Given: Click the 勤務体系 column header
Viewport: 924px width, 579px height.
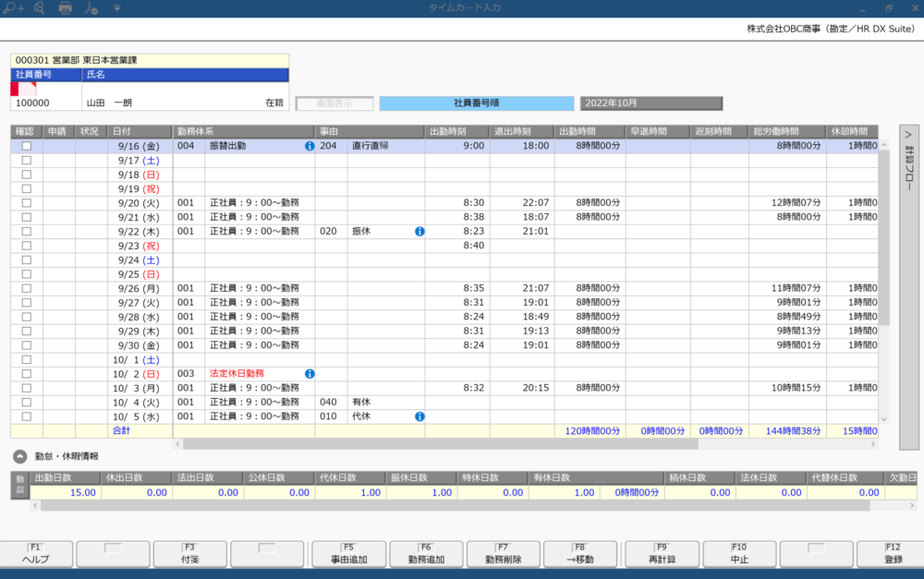Looking at the screenshot, I should (243, 131).
